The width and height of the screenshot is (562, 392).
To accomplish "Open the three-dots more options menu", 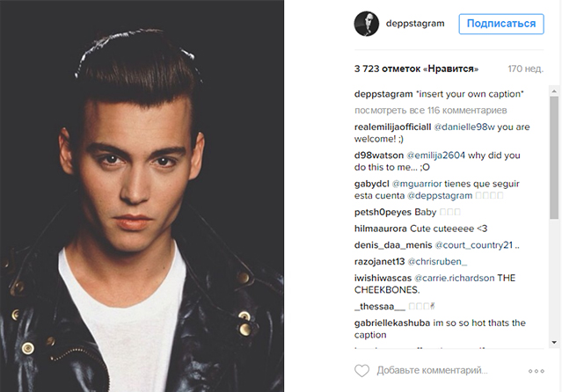I will click(x=536, y=371).
